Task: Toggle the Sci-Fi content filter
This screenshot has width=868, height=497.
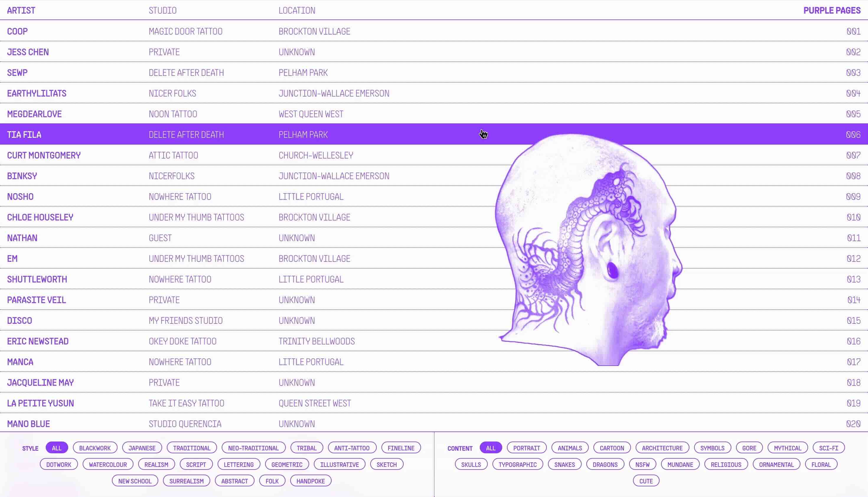Action: click(829, 448)
